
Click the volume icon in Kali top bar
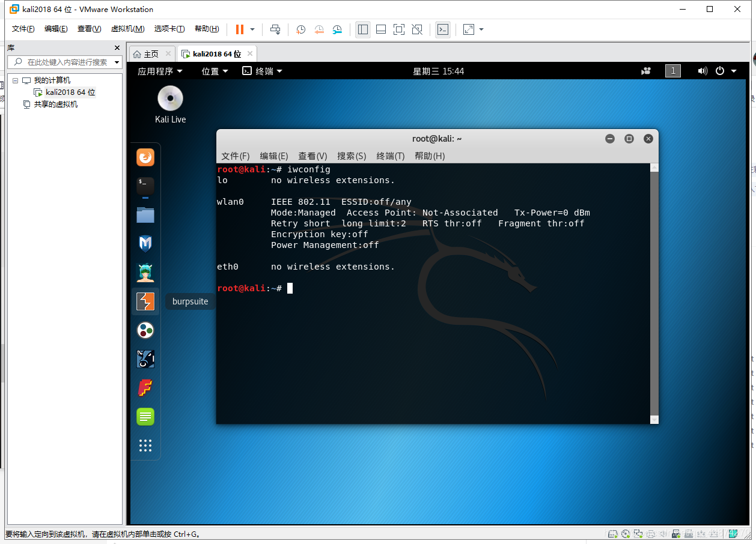703,71
